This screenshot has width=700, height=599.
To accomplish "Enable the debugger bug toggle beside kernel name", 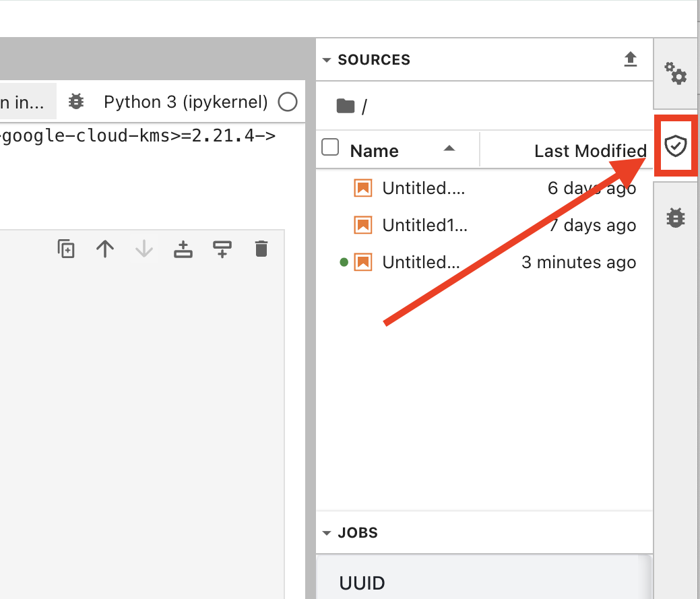I will click(x=76, y=102).
